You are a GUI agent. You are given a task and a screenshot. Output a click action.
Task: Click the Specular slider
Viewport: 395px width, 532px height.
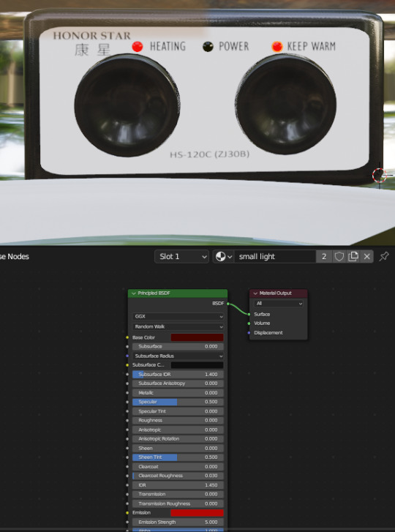178,402
